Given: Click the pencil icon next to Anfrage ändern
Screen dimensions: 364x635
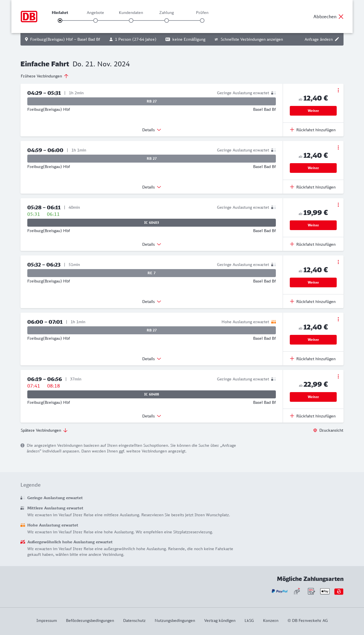Looking at the screenshot, I should pyautogui.click(x=337, y=39).
